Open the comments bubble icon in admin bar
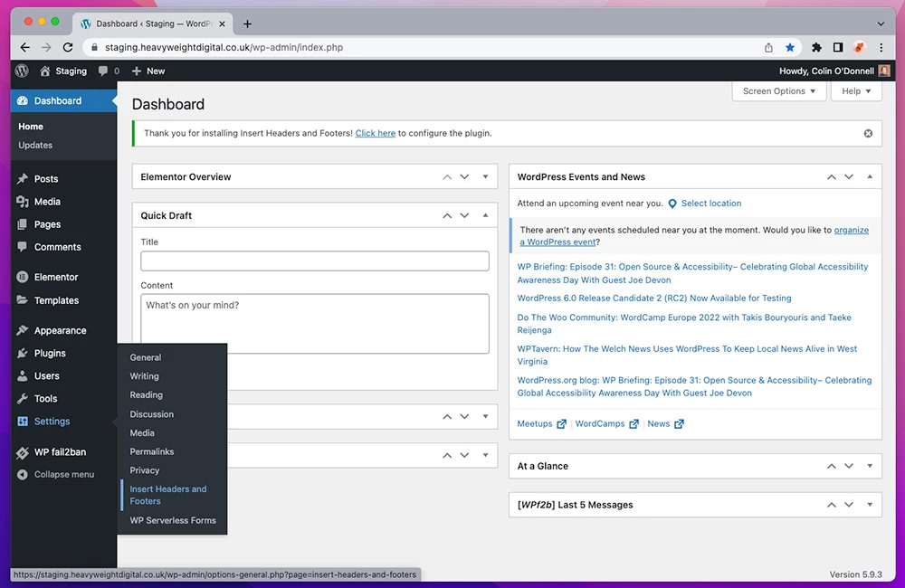This screenshot has width=905, height=588. coord(104,71)
